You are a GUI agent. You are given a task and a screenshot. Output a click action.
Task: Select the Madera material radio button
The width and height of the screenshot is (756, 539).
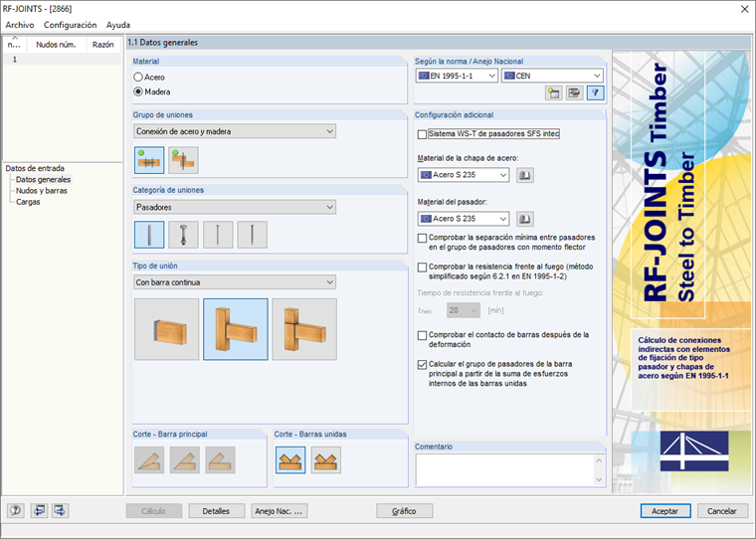click(x=138, y=91)
